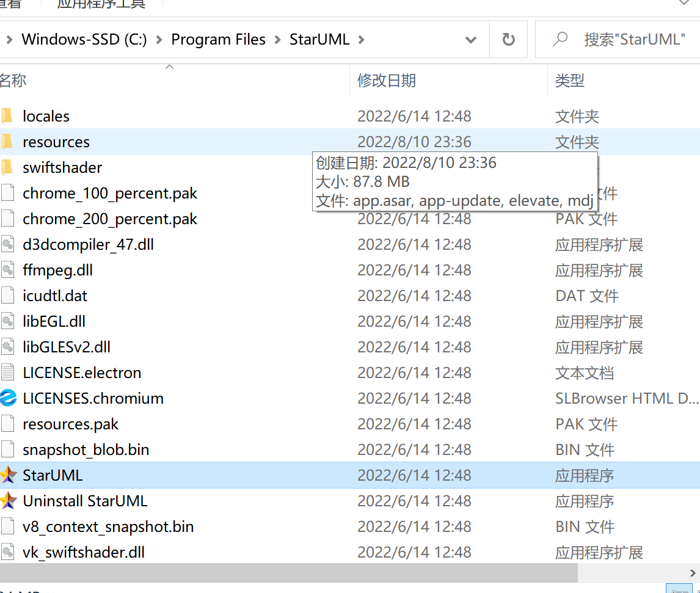The image size is (700, 593).
Task: Click the vk_swiftshader.dll file icon
Action: (7, 553)
